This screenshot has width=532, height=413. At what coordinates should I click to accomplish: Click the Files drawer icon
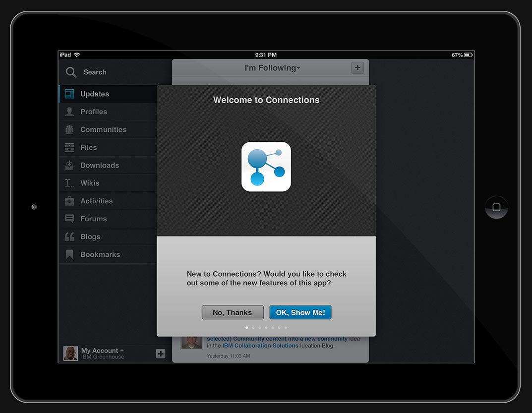(69, 148)
